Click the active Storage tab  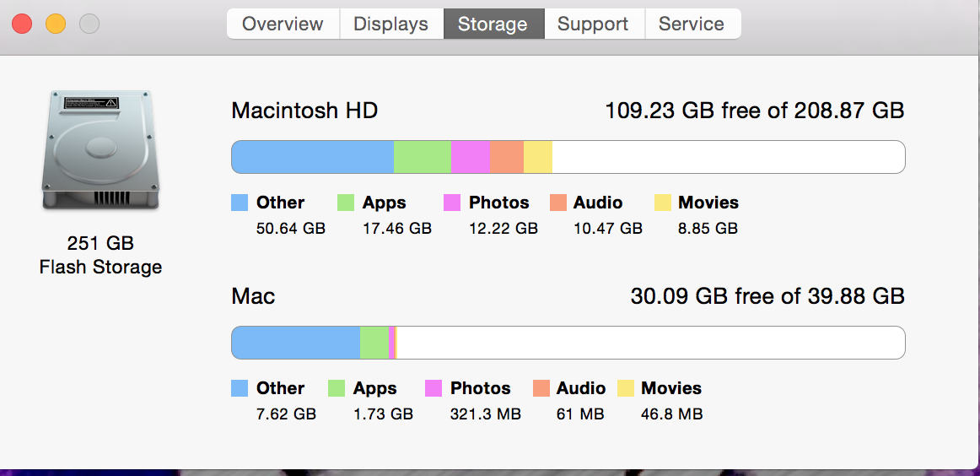click(x=493, y=24)
